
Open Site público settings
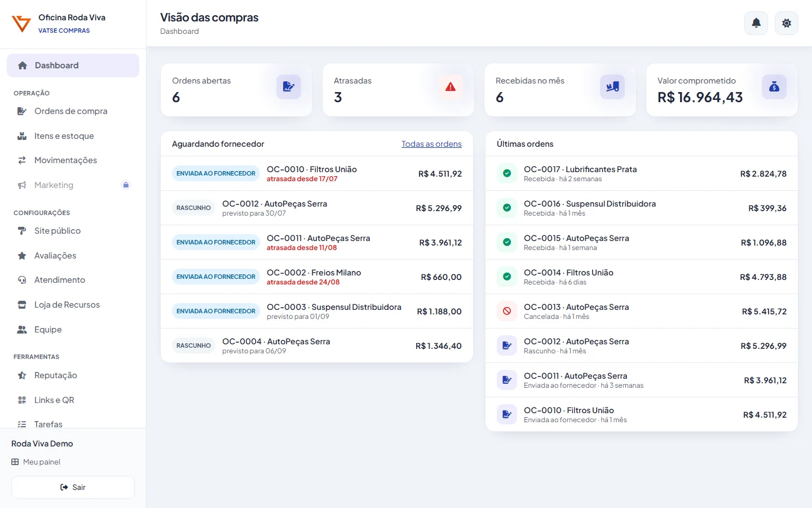(x=73, y=231)
